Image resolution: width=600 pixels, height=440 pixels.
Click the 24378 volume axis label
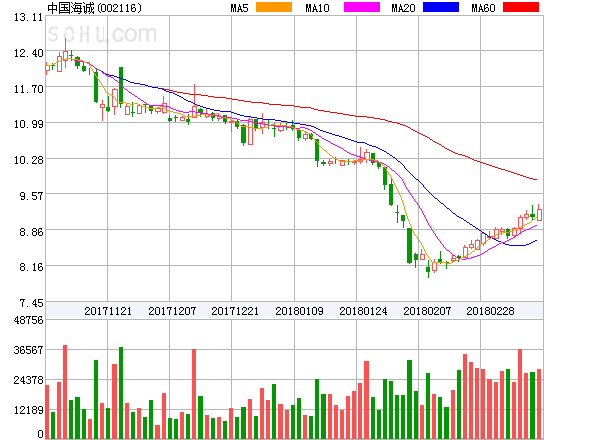[x=28, y=380]
